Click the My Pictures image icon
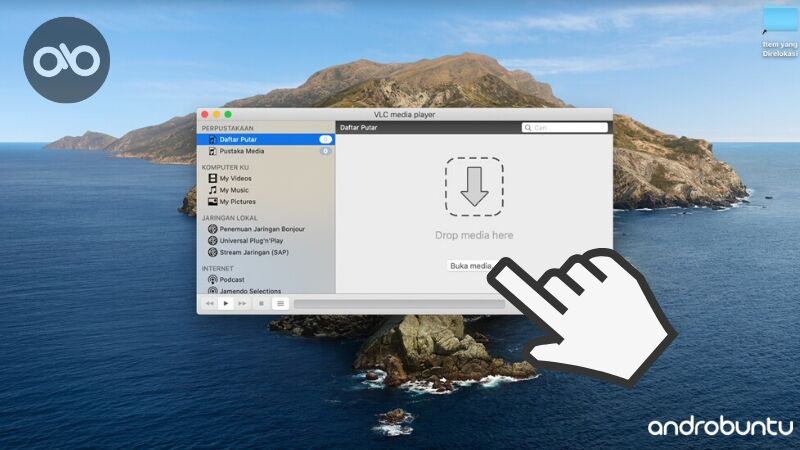Image resolution: width=800 pixels, height=450 pixels. [213, 202]
